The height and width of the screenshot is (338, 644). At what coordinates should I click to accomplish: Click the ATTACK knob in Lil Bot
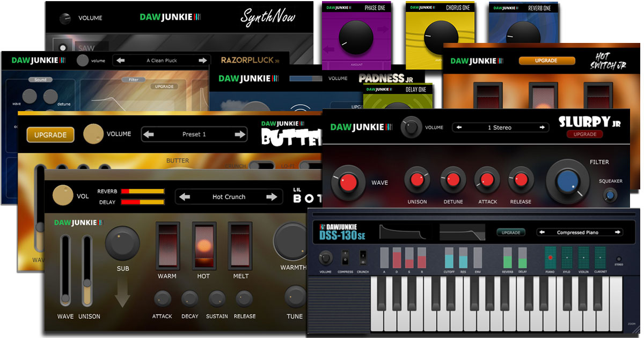tap(162, 299)
